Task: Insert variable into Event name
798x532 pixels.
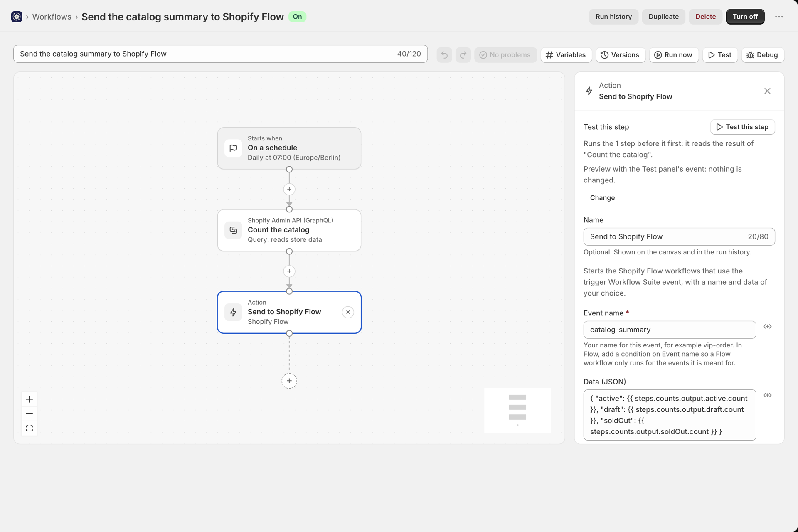Action: click(767, 327)
